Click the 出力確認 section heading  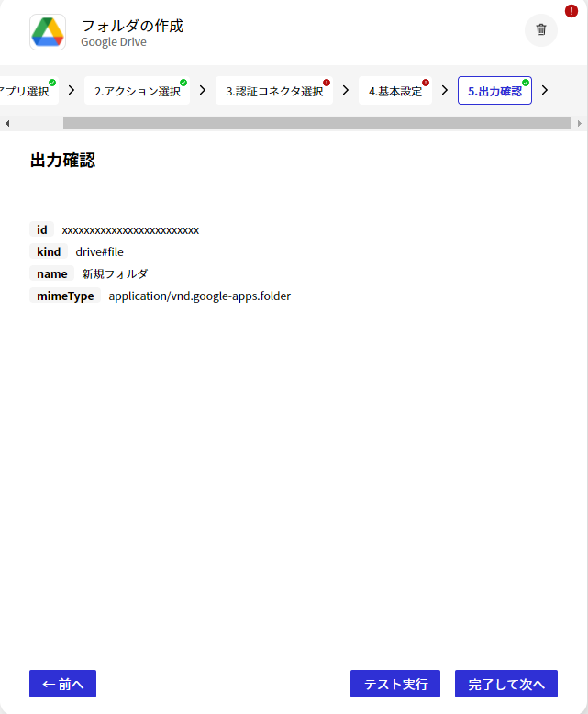pos(62,160)
